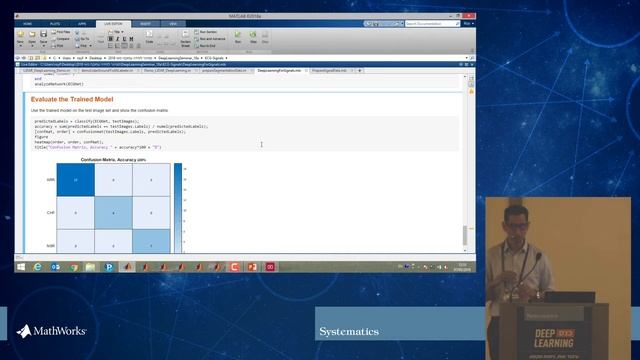Open the New button dropdown arrow
The image size is (640, 360).
click(20, 45)
